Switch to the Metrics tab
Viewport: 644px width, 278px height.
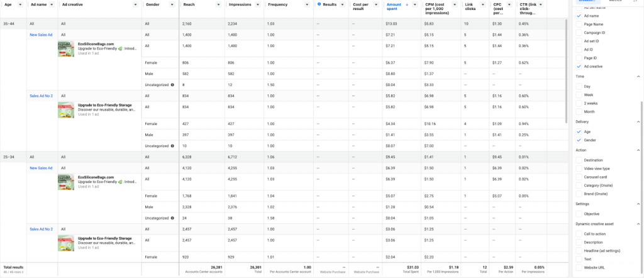coord(615,1)
